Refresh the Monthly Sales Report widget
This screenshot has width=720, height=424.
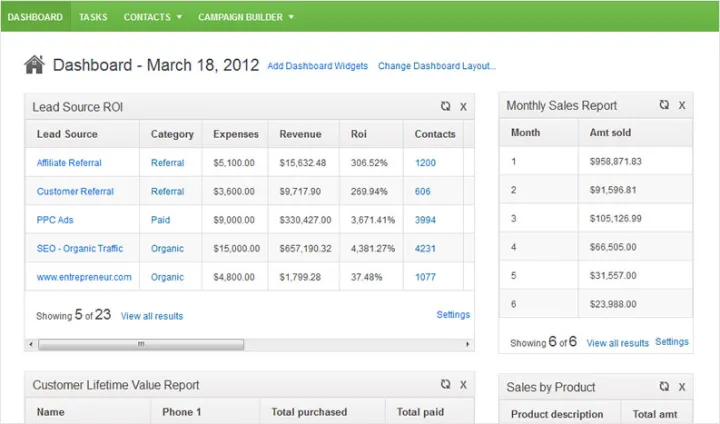pos(664,105)
